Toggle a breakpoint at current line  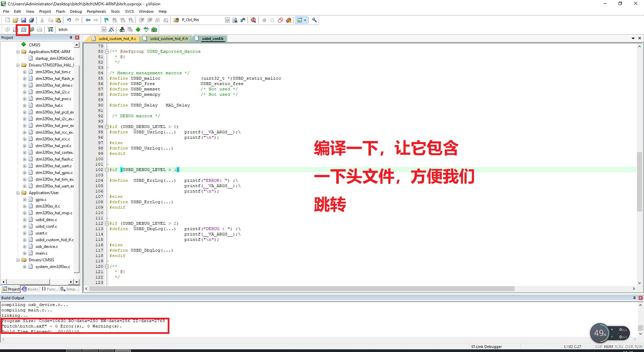(264, 20)
